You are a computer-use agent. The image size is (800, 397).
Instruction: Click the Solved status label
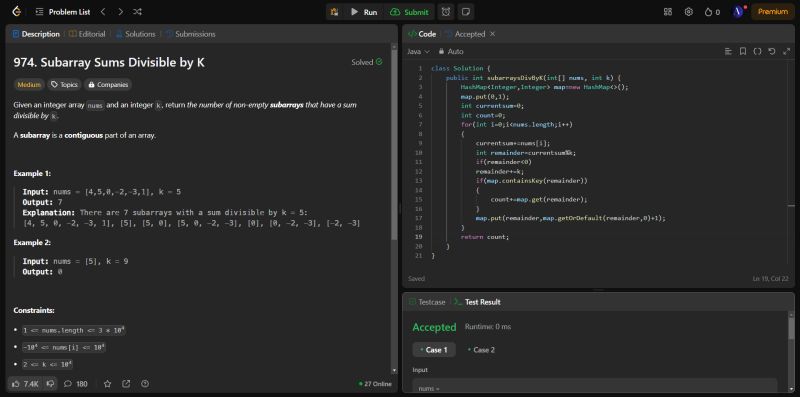pyautogui.click(x=366, y=62)
